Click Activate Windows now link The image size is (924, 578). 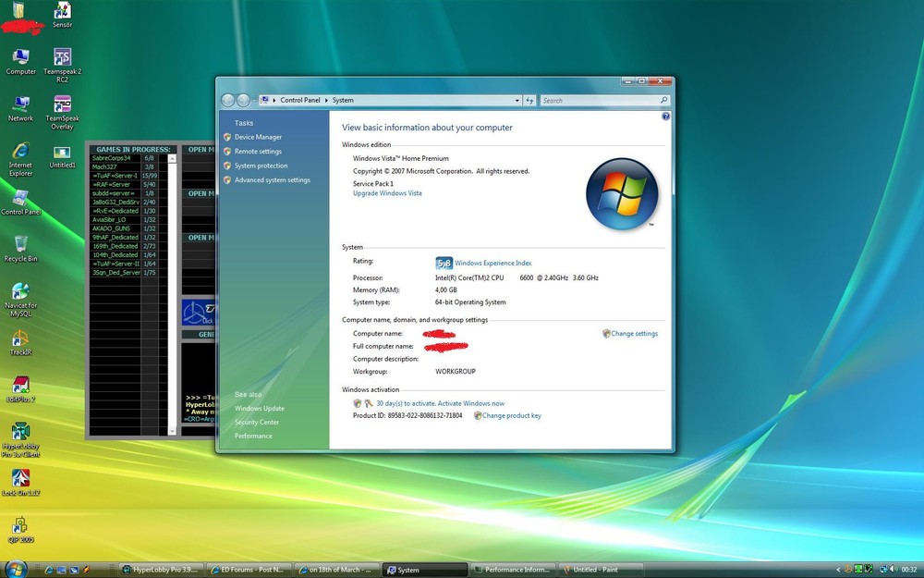(x=473, y=403)
